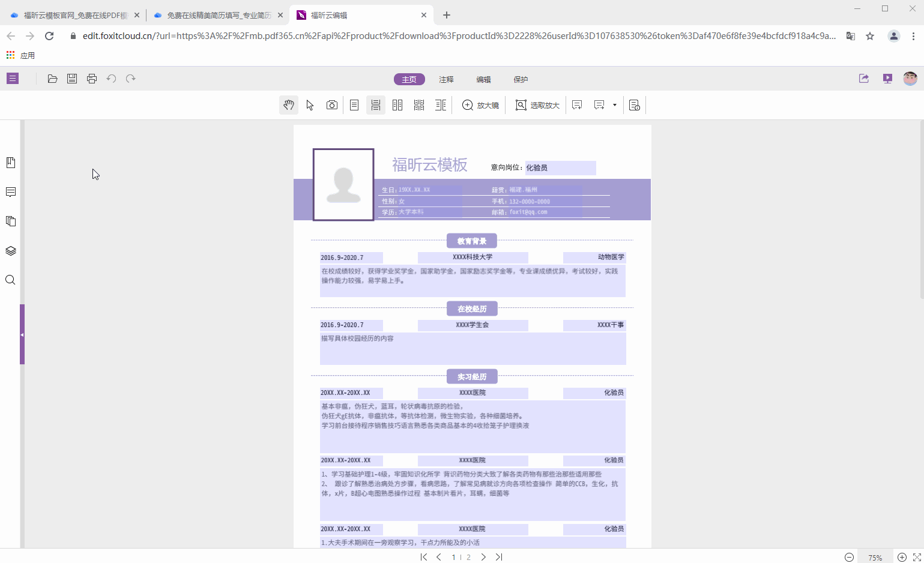
Task: Open the browser Chrome menu
Action: pyautogui.click(x=914, y=36)
